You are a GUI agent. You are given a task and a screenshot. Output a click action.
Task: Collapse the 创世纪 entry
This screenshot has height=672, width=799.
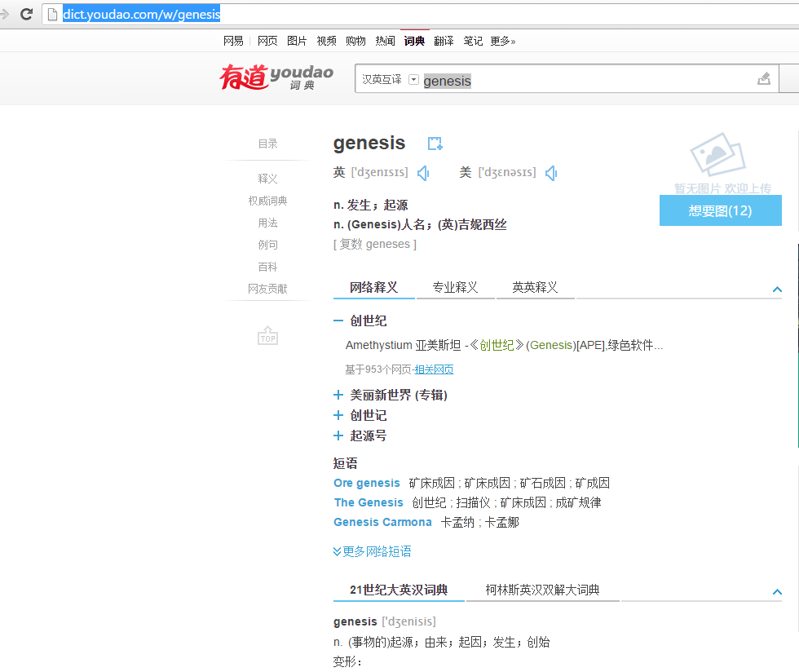pos(338,321)
